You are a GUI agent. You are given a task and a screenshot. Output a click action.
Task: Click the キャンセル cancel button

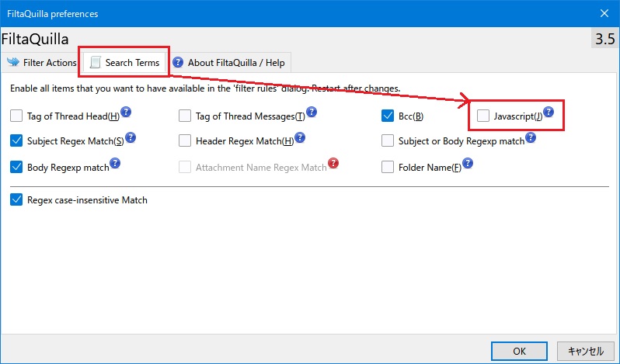click(x=586, y=351)
